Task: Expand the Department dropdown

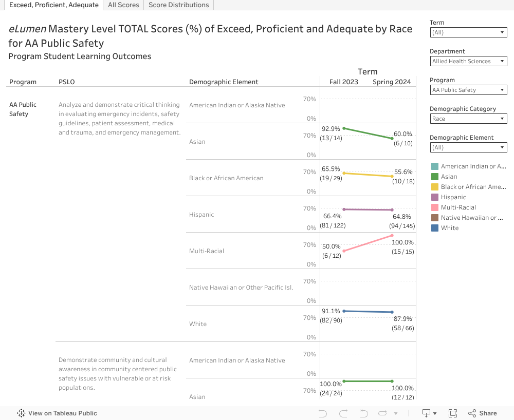Action: click(468, 61)
